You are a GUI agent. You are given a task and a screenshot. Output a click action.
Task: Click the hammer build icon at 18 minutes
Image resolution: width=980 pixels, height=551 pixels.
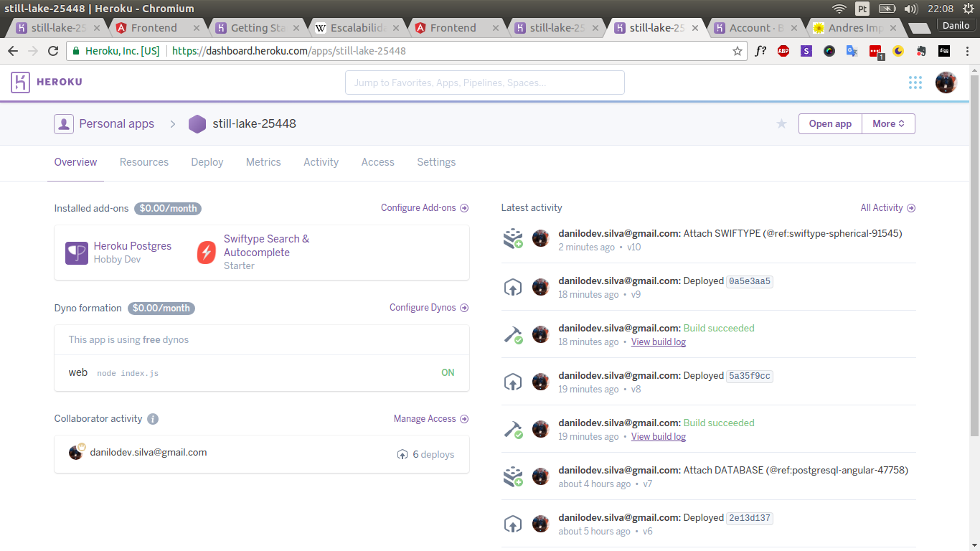click(x=512, y=334)
